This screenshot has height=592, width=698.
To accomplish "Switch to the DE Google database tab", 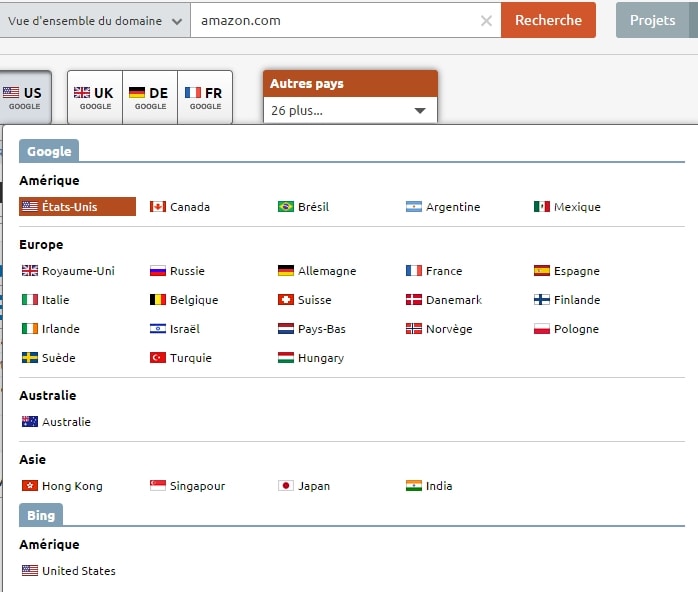I will click(150, 97).
